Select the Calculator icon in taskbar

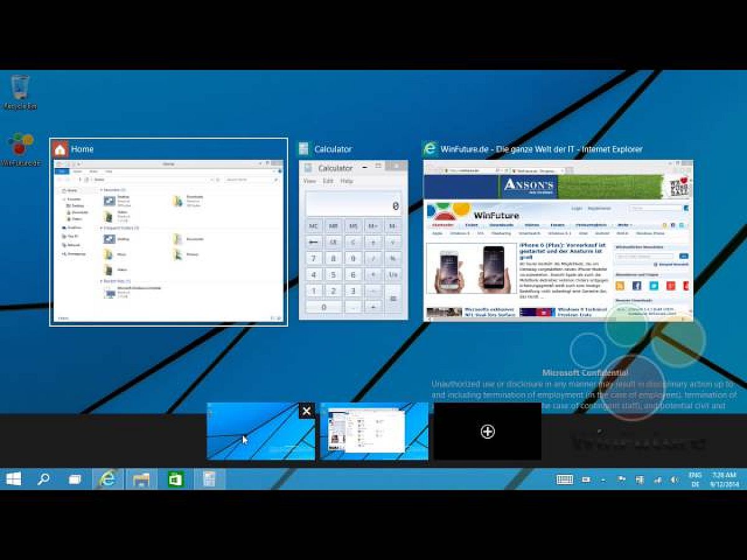pyautogui.click(x=209, y=478)
